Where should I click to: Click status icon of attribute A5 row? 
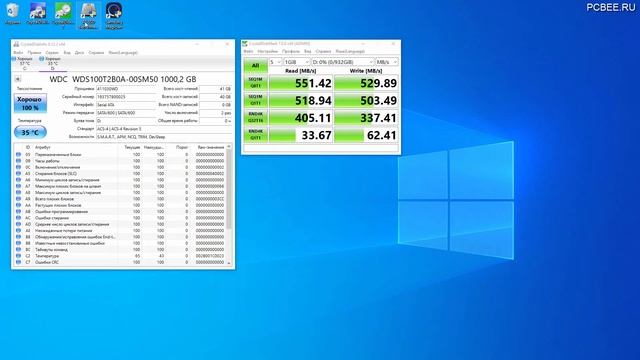18,173
